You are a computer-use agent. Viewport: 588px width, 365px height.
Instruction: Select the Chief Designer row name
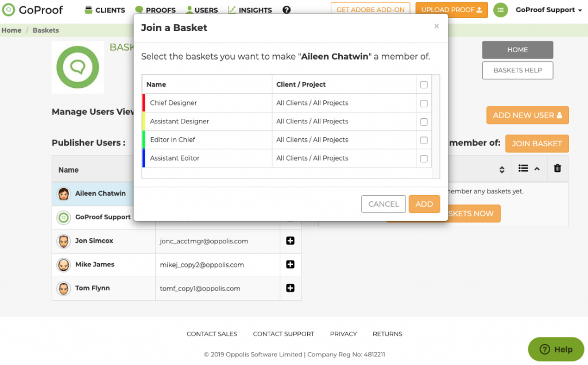(x=173, y=103)
